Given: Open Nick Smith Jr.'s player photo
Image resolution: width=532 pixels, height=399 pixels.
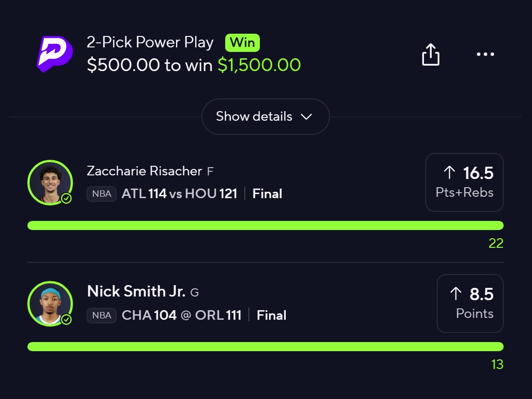Looking at the screenshot, I should pos(50,304).
